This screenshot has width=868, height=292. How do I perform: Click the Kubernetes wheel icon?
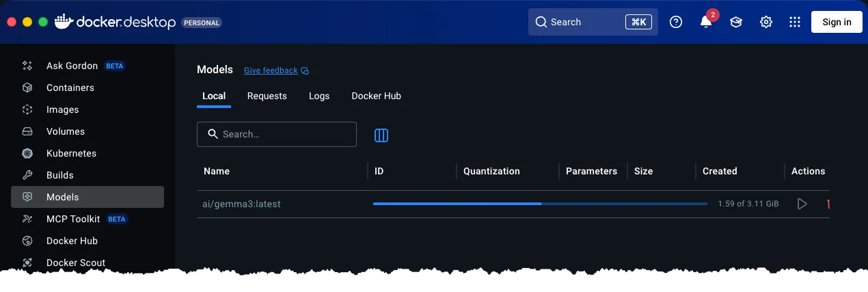(27, 153)
